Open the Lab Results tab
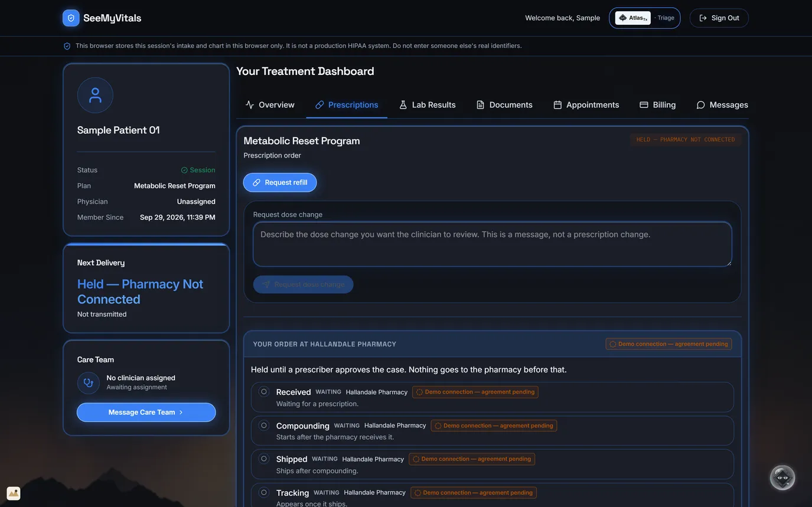The width and height of the screenshot is (812, 507). (x=428, y=104)
